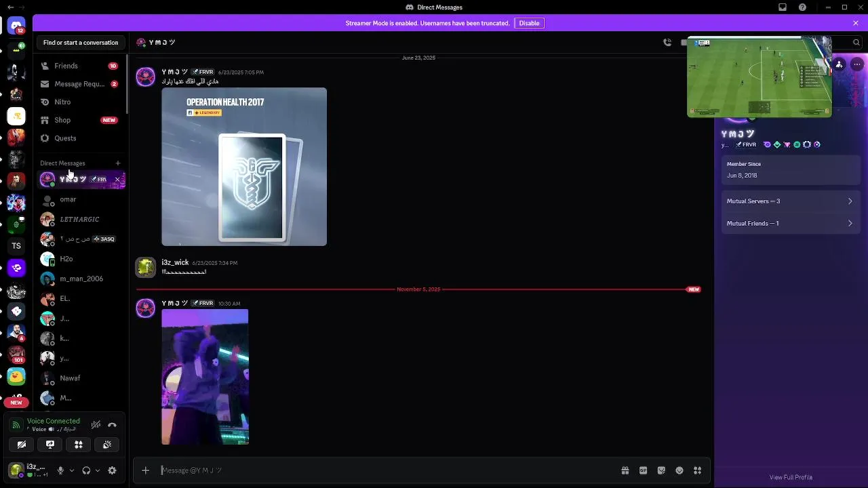The image size is (868, 488).
Task: Open the November video attachment thumbnail
Action: (x=205, y=377)
